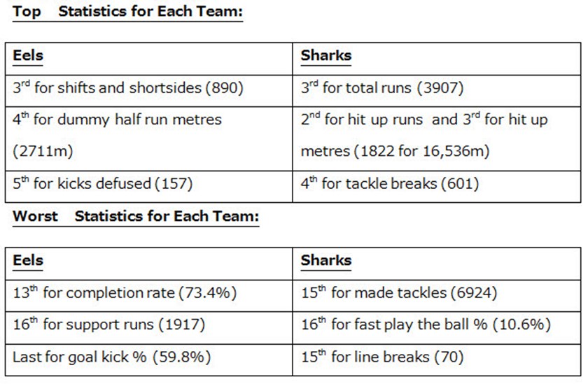Click the 'Top Statistics for Each Team' heading
588x384 pixels.
127,12
